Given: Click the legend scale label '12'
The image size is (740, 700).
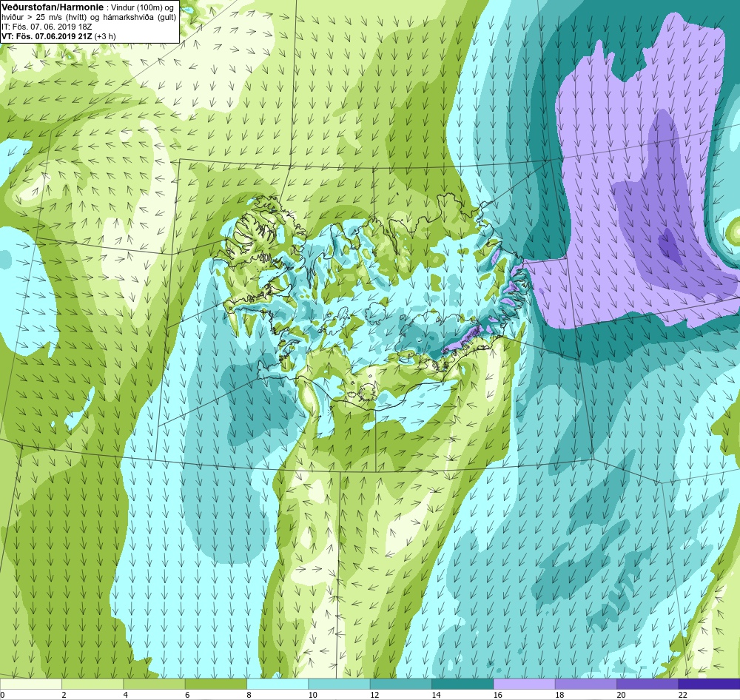Looking at the screenshot, I should (x=374, y=695).
